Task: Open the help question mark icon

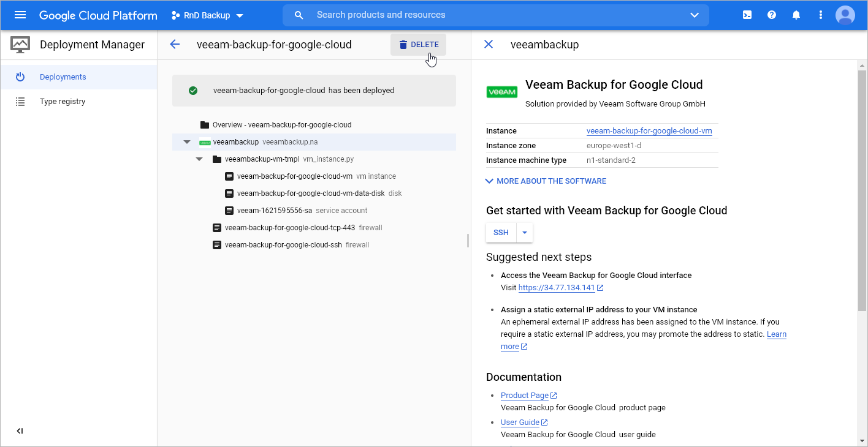Action: point(772,15)
